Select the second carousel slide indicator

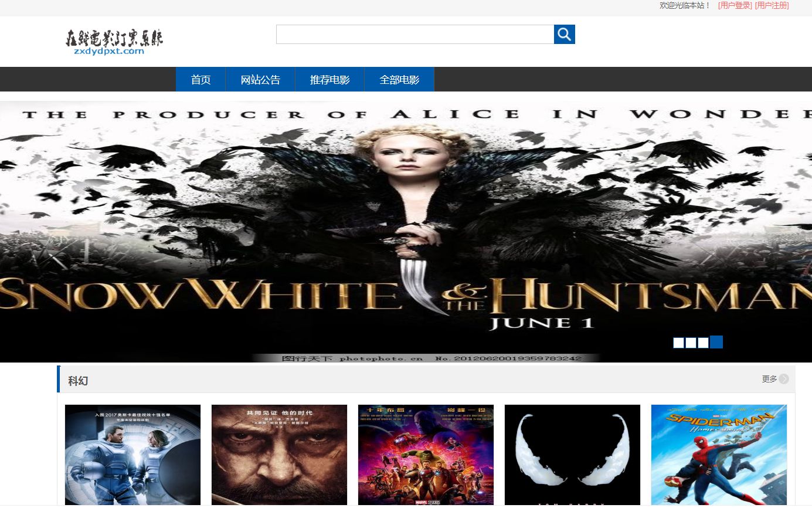tap(691, 343)
